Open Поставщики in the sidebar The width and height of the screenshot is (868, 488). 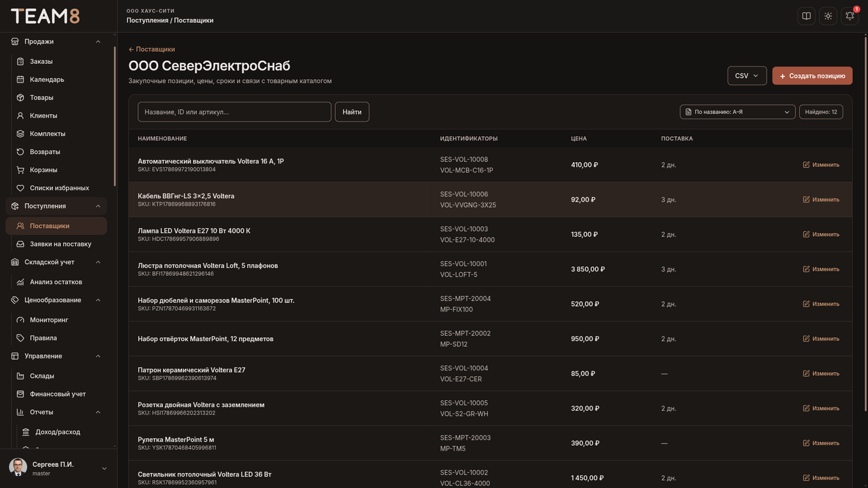click(56, 226)
